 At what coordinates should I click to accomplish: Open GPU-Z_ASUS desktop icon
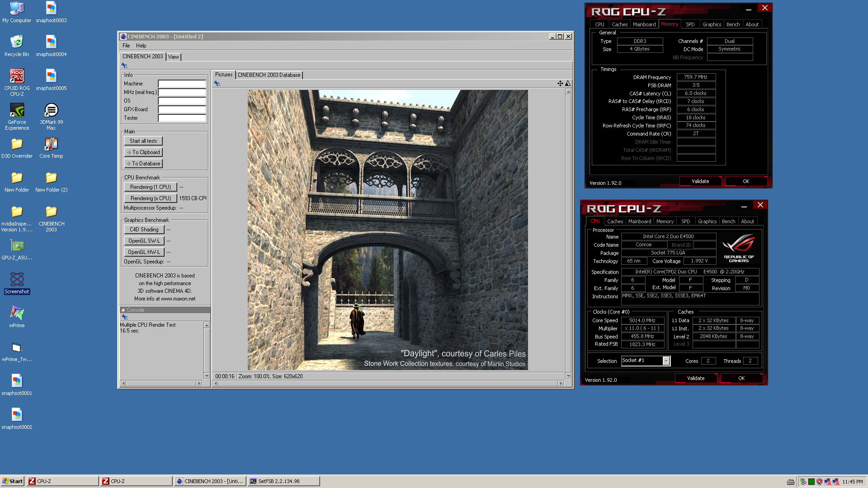(17, 250)
